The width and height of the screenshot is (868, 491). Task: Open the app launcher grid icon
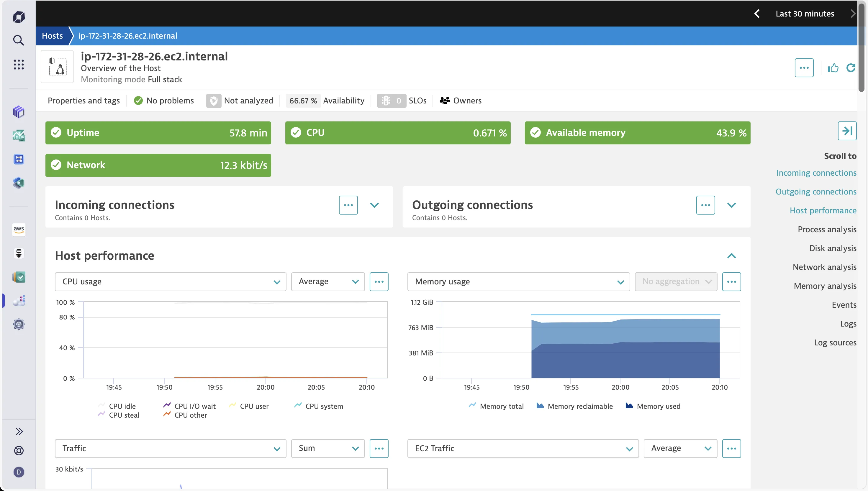coord(19,65)
